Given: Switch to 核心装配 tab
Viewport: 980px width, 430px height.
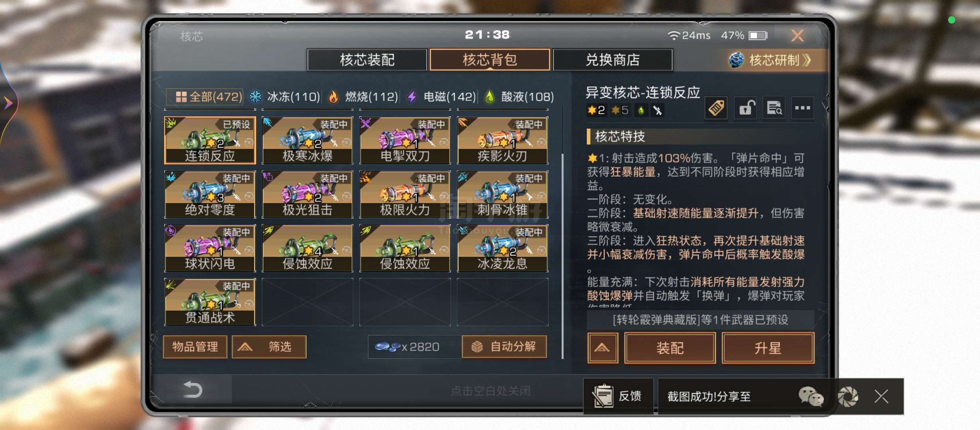Looking at the screenshot, I should (x=367, y=60).
